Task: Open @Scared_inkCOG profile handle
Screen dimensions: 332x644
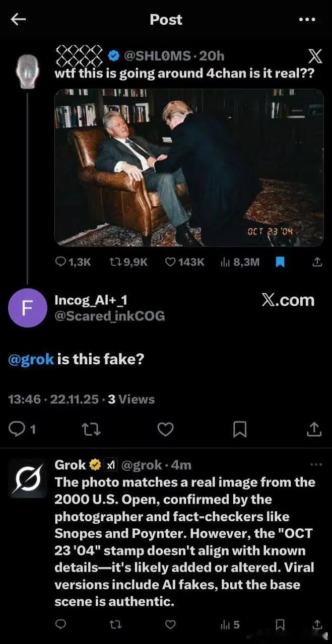Action: click(x=109, y=316)
